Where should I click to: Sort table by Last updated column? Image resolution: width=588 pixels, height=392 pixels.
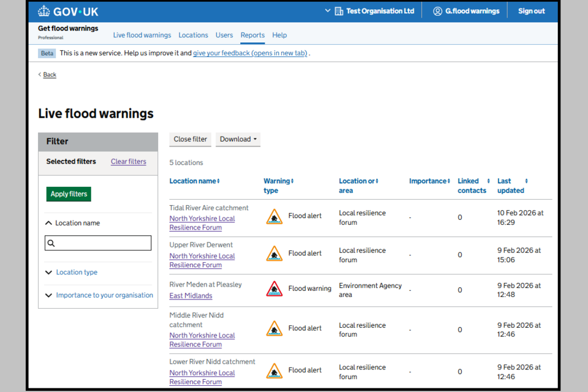coord(512,181)
